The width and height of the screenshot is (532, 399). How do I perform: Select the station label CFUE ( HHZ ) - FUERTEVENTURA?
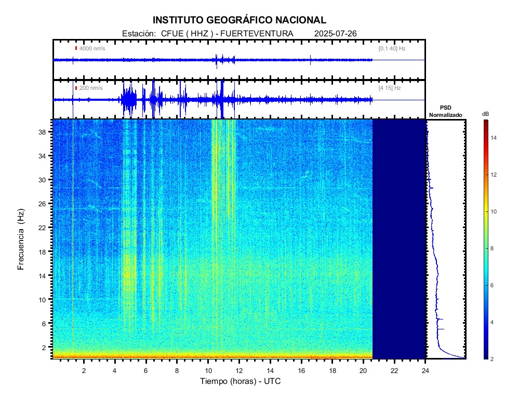point(227,34)
